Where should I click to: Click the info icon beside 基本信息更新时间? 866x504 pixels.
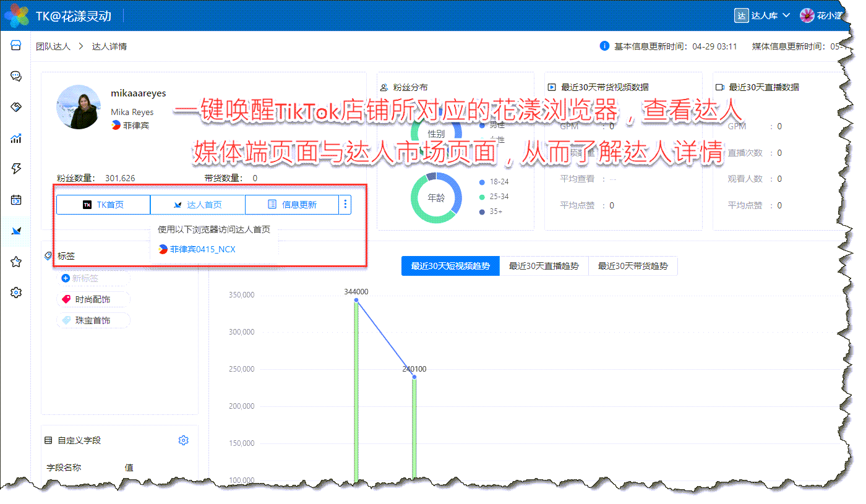tap(604, 46)
